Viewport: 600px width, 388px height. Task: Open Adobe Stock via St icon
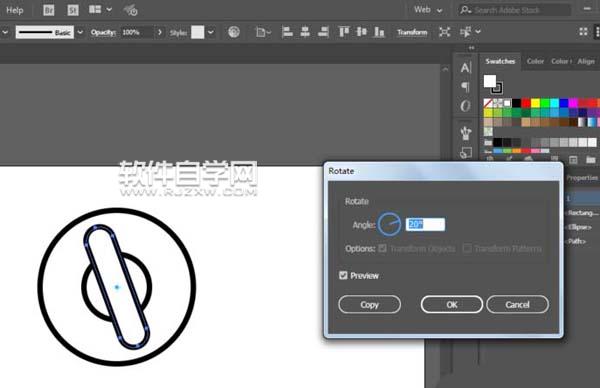(73, 10)
